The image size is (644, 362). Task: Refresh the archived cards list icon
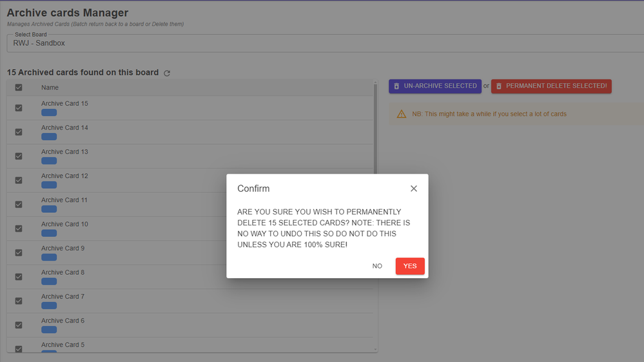click(167, 73)
